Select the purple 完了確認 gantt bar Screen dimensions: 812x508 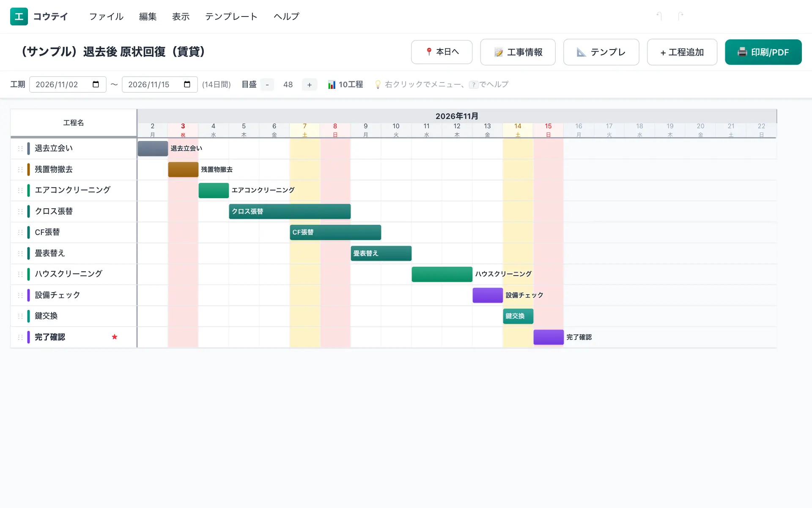pyautogui.click(x=549, y=337)
